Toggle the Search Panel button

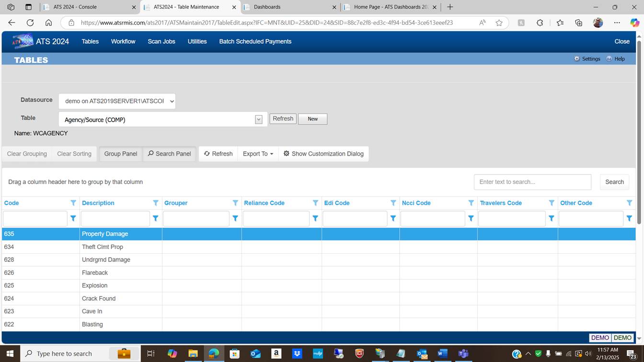point(170,154)
